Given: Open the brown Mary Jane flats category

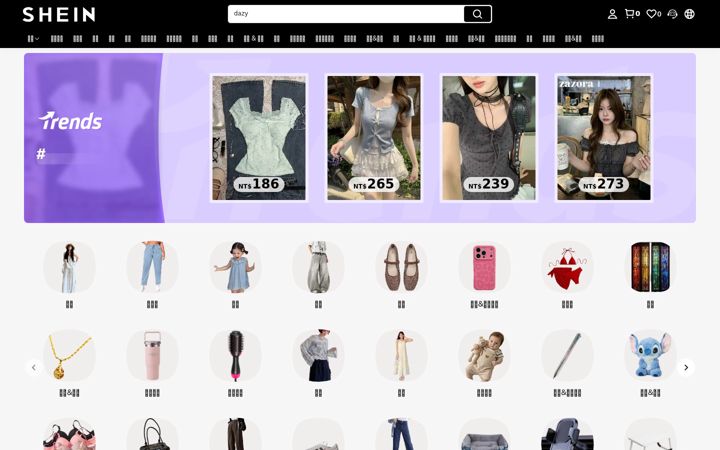Looking at the screenshot, I should point(401,267).
